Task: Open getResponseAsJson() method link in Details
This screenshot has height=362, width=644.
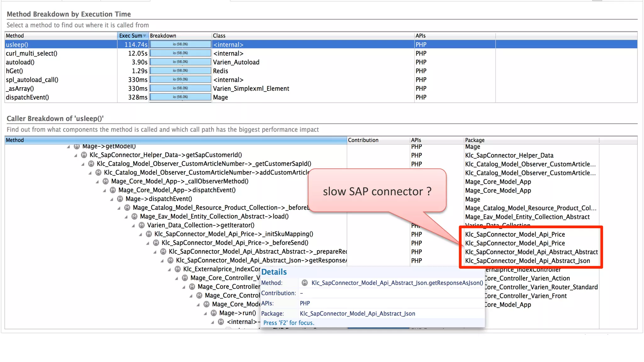Action: [397, 283]
